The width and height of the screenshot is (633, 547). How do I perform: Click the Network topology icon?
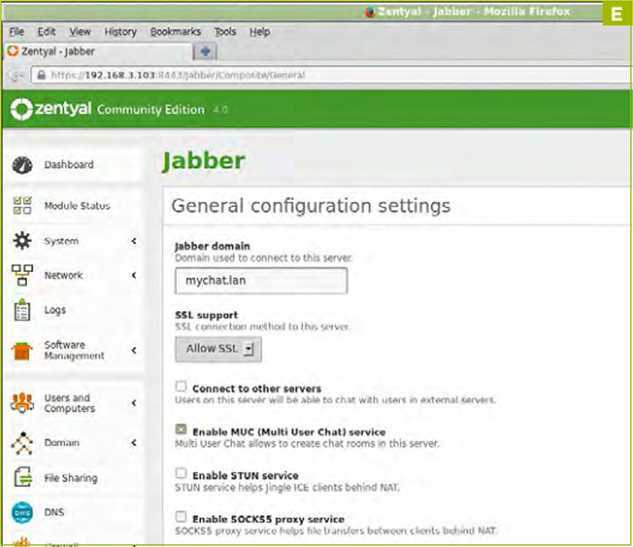(22, 275)
